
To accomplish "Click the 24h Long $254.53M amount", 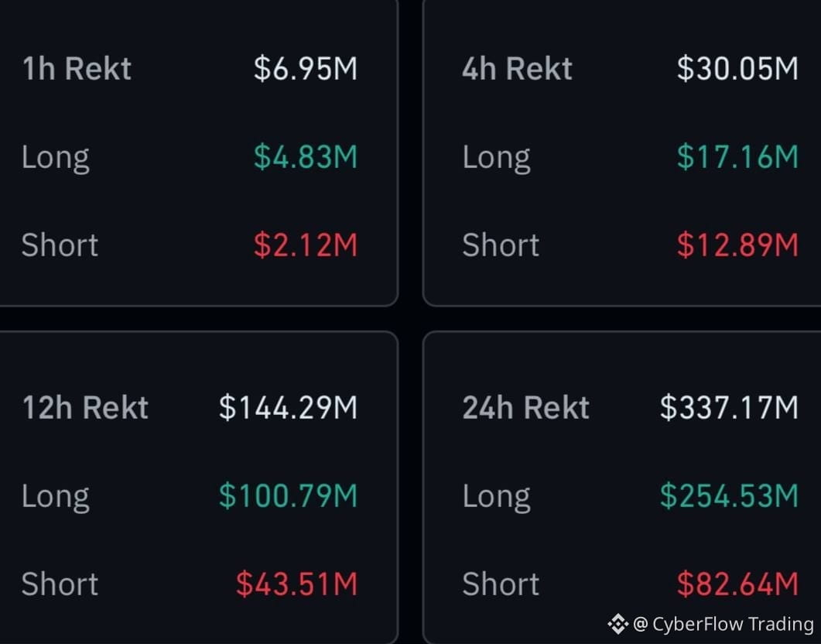I will click(729, 495).
